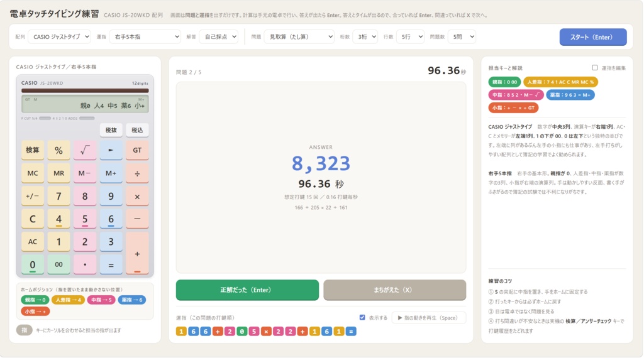
Task: Click the answer value 8,323
Action: point(321,163)
